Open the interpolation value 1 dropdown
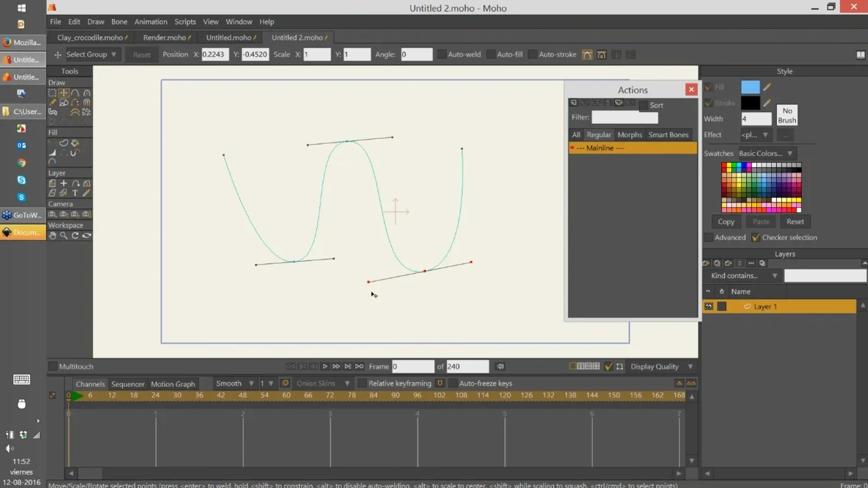 [267, 384]
